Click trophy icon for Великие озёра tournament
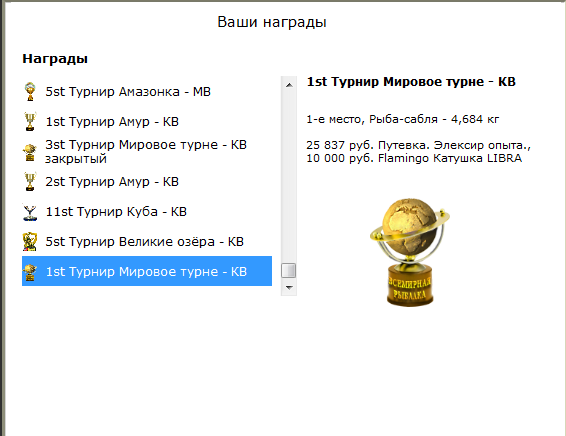Viewport: 566px width, 436px height. click(x=30, y=241)
